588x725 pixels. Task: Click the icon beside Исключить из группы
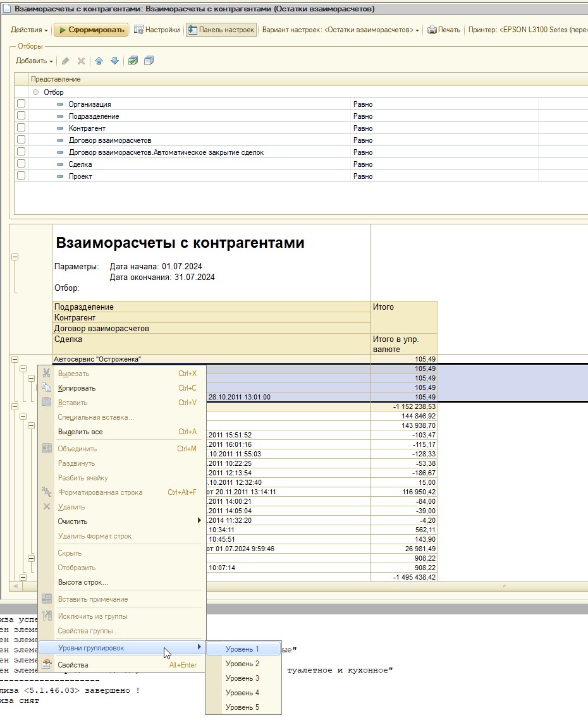click(46, 616)
